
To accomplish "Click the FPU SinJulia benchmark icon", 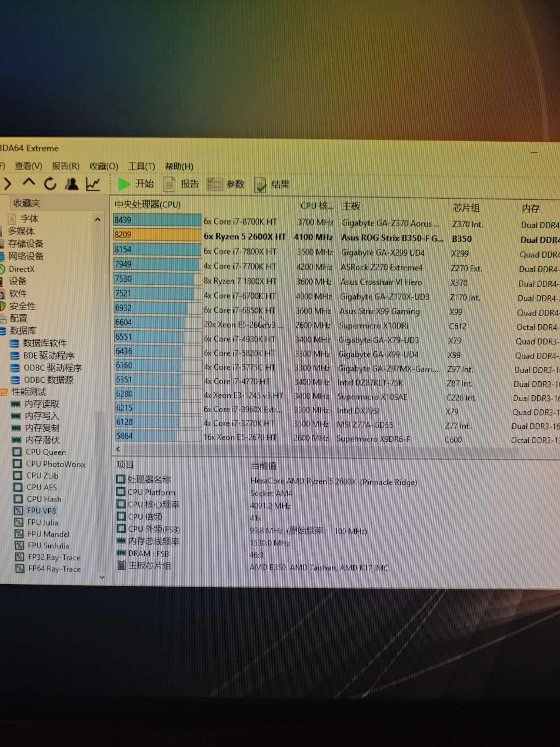I will pos(19,545).
